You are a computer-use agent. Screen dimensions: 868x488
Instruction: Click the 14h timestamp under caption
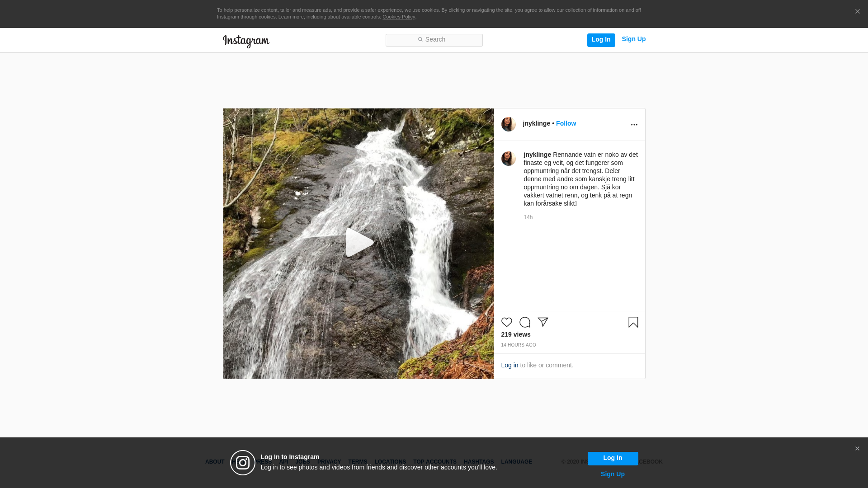pyautogui.click(x=528, y=218)
